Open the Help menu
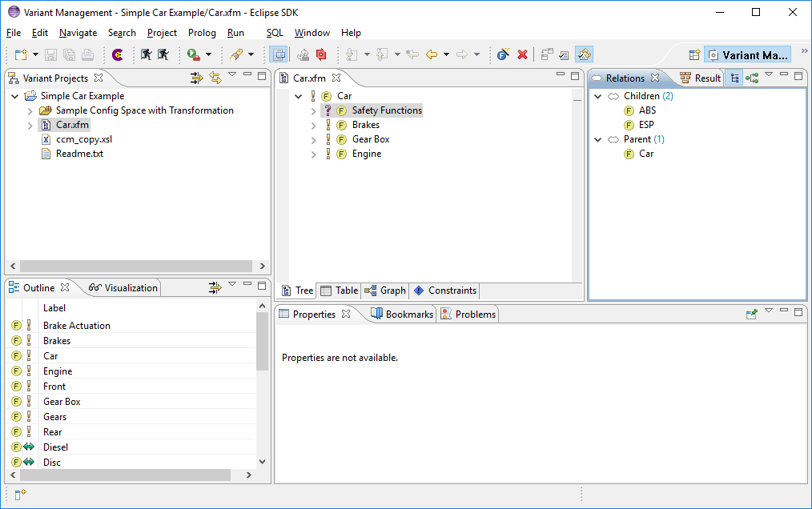This screenshot has width=812, height=509. [351, 33]
